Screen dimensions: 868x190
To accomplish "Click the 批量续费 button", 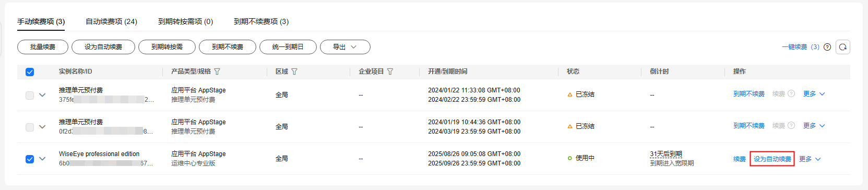I will point(43,47).
